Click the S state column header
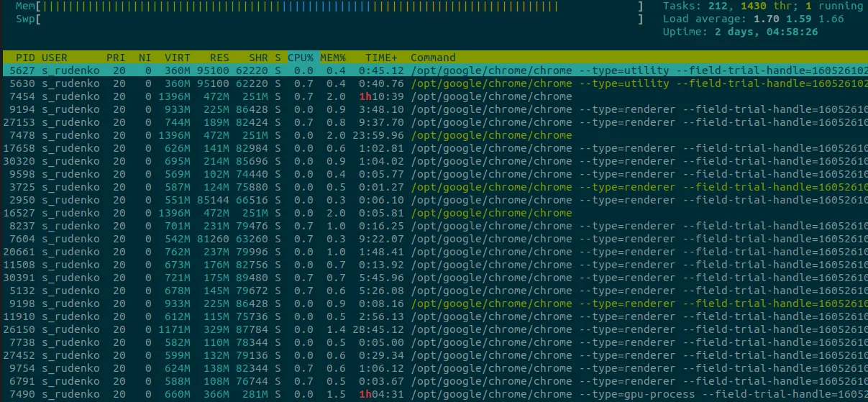The height and width of the screenshot is (402, 868). tap(278, 58)
